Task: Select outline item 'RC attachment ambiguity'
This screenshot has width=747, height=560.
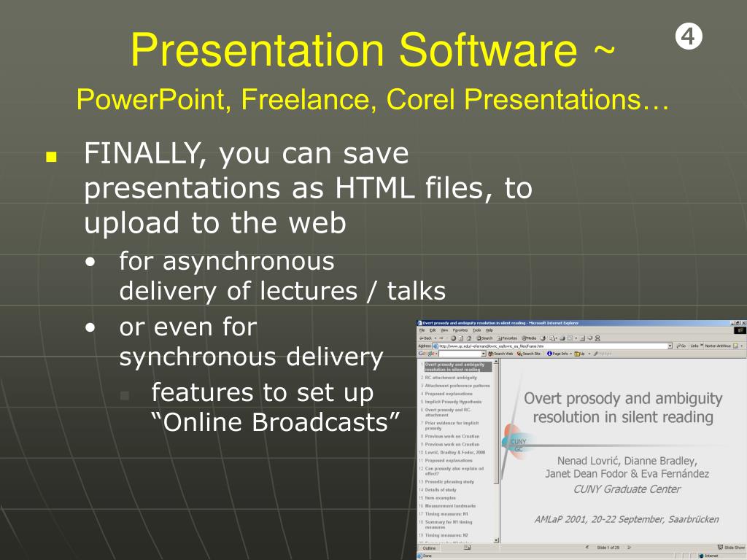Action: [451, 378]
